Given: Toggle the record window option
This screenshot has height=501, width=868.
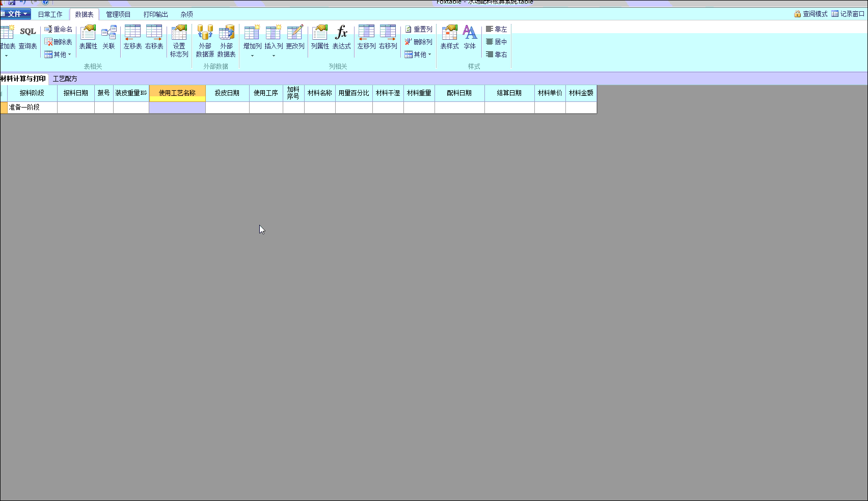Looking at the screenshot, I should [848, 14].
